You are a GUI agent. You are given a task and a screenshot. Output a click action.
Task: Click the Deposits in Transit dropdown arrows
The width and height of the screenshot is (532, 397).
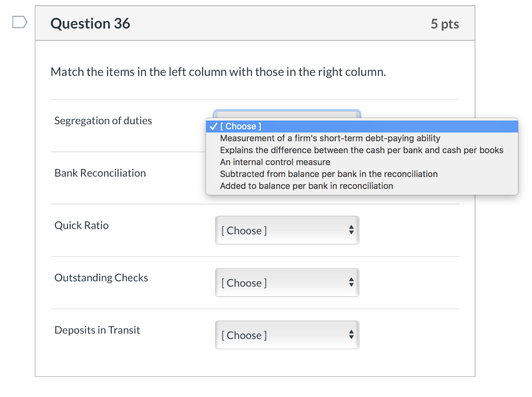(x=351, y=335)
